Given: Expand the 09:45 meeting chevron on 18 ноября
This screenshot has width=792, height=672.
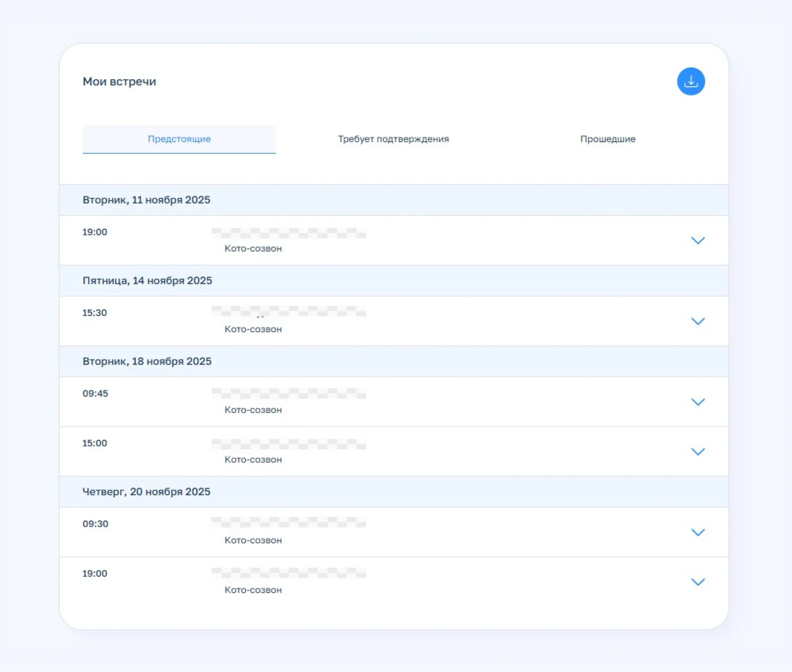Looking at the screenshot, I should pos(698,402).
